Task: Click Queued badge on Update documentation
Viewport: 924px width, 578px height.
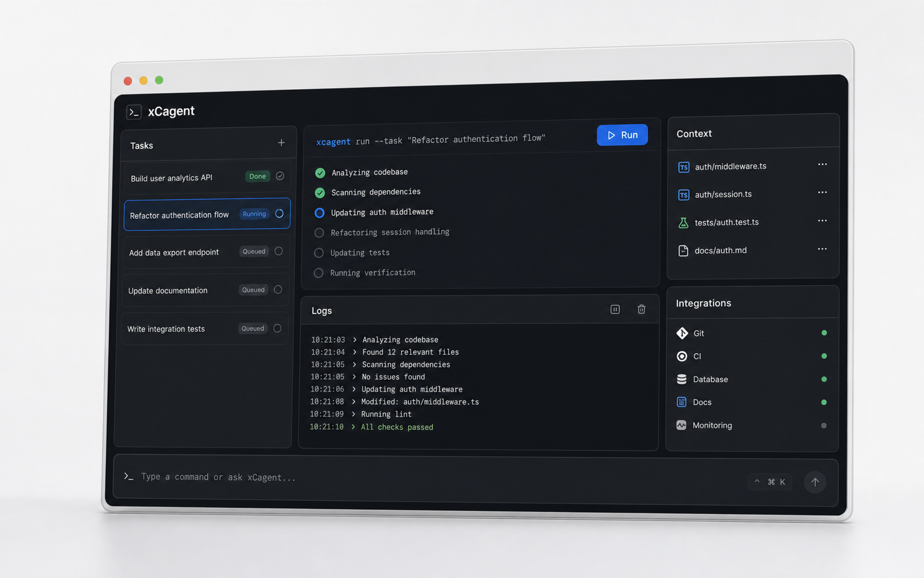Action: 253,290
